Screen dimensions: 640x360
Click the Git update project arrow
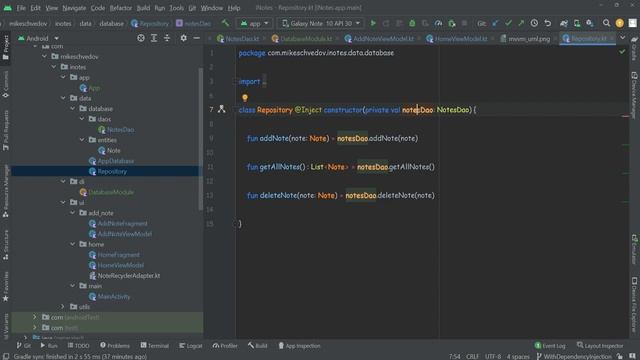495,23
